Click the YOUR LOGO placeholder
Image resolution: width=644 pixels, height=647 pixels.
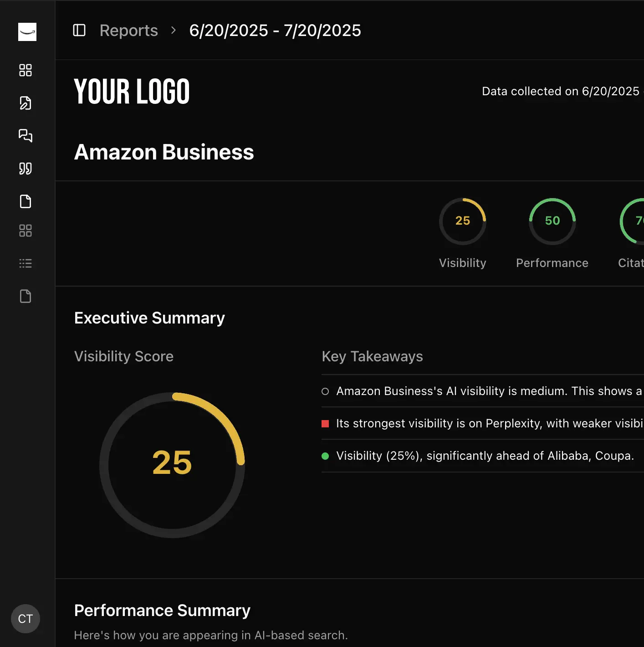point(132,92)
